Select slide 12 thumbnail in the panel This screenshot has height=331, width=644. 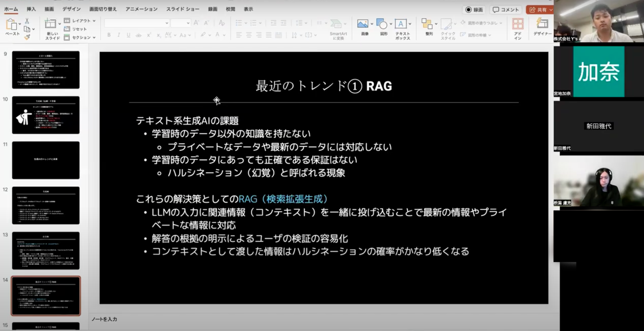(46, 205)
